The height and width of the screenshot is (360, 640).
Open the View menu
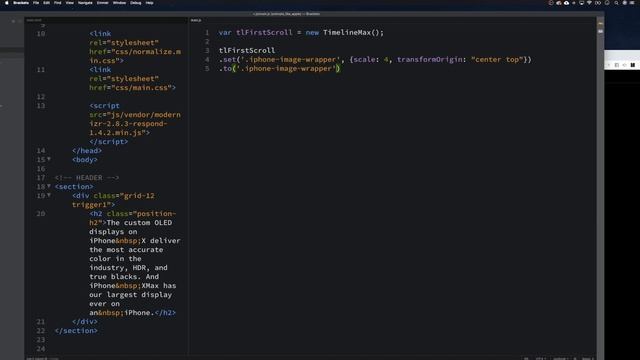pyautogui.click(x=70, y=3)
